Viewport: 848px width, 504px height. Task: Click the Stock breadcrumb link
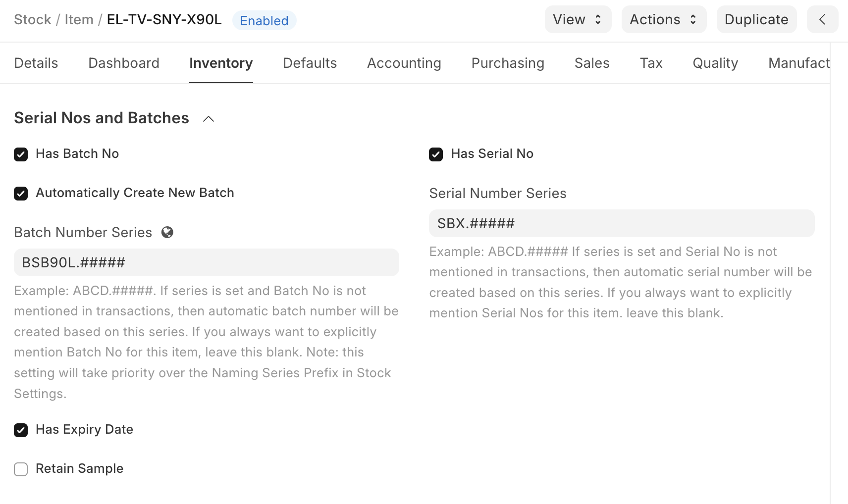[33, 20]
